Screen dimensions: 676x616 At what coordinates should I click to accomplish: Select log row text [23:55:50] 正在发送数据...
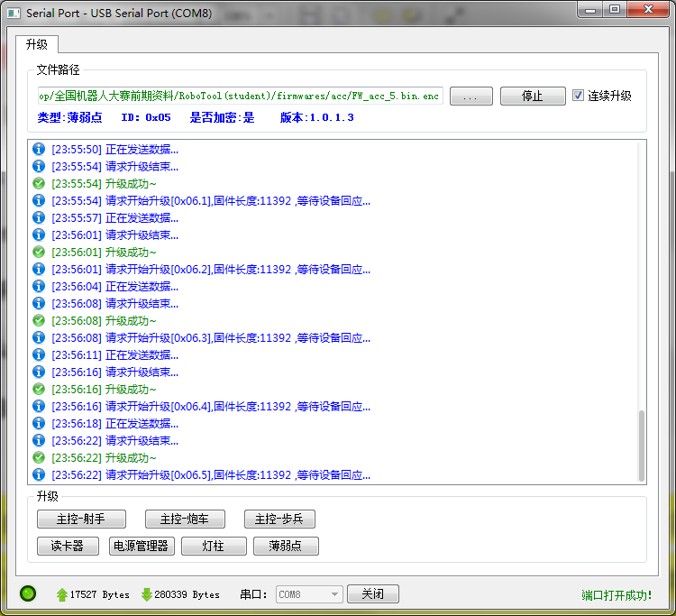[x=115, y=149]
